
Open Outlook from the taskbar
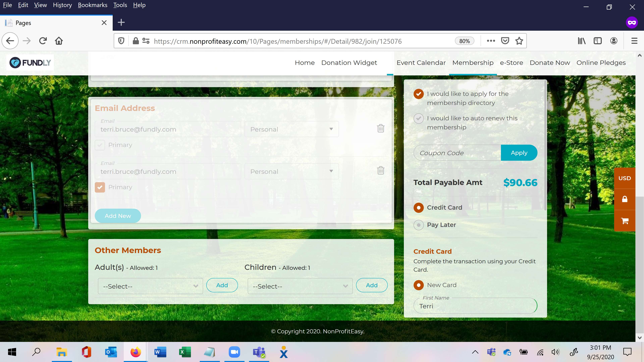click(111, 352)
